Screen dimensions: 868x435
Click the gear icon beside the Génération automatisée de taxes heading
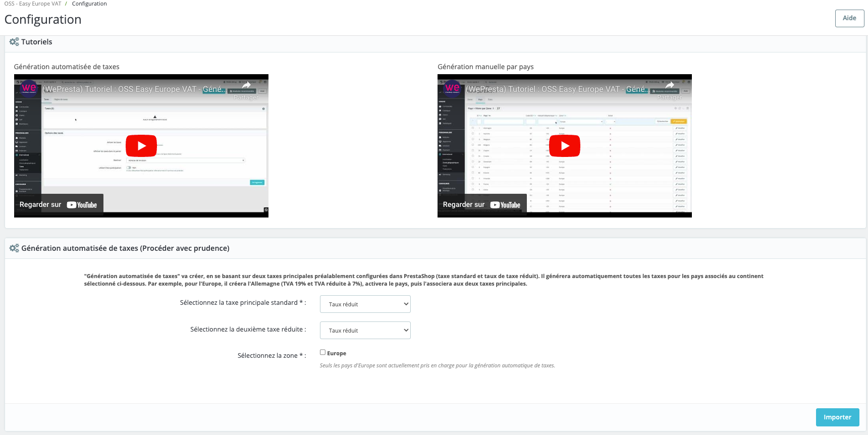tap(14, 248)
